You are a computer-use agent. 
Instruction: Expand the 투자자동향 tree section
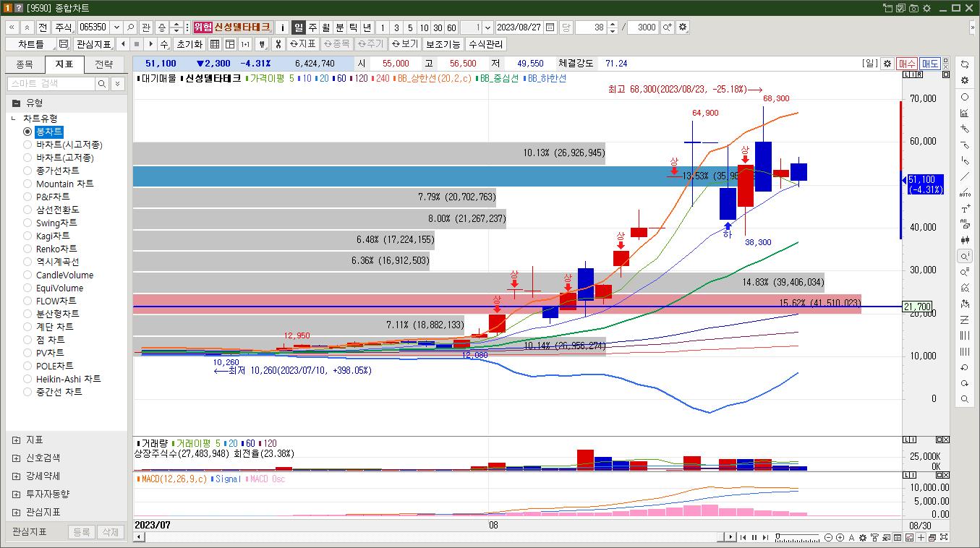(x=16, y=494)
